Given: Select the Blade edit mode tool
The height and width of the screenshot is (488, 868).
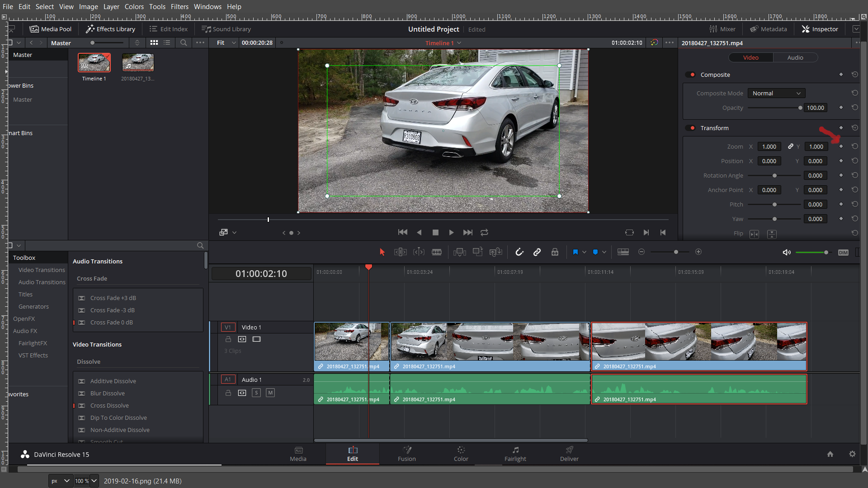Looking at the screenshot, I should pos(437,252).
